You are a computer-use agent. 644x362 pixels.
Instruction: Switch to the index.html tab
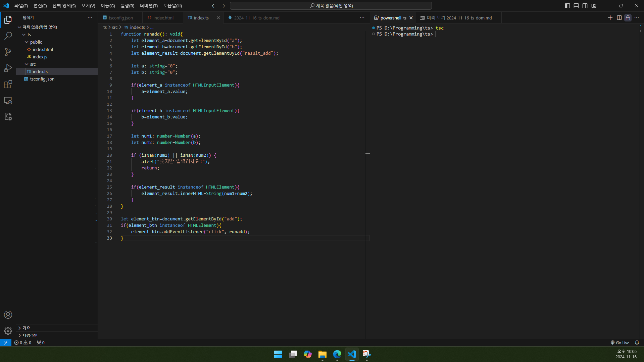point(163,18)
